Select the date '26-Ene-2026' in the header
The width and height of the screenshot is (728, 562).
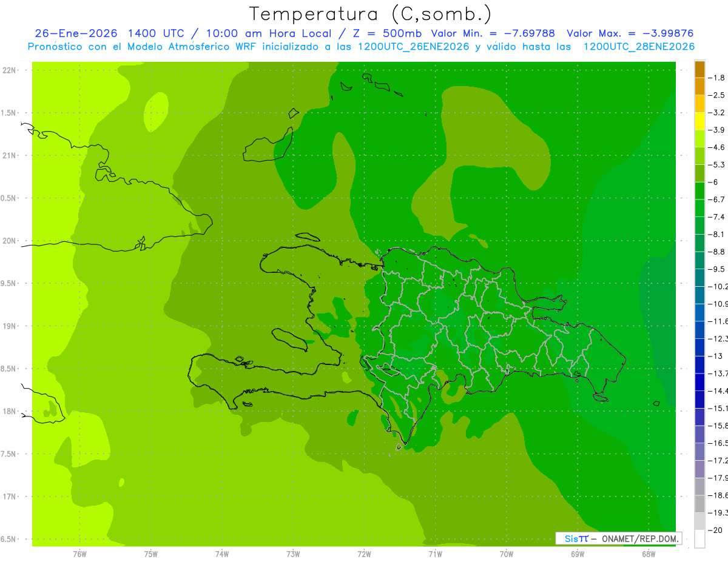coord(75,33)
